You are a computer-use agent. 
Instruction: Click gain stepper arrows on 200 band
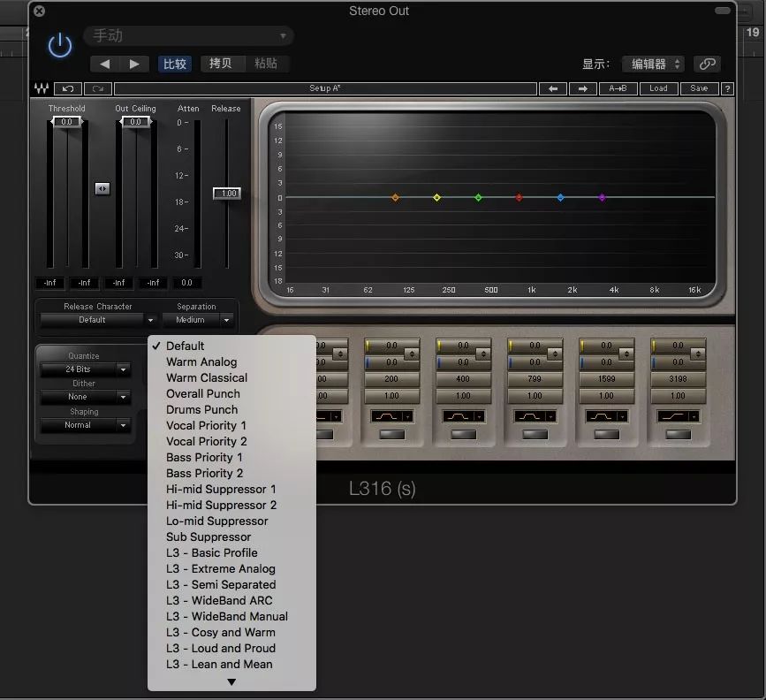[x=412, y=354]
